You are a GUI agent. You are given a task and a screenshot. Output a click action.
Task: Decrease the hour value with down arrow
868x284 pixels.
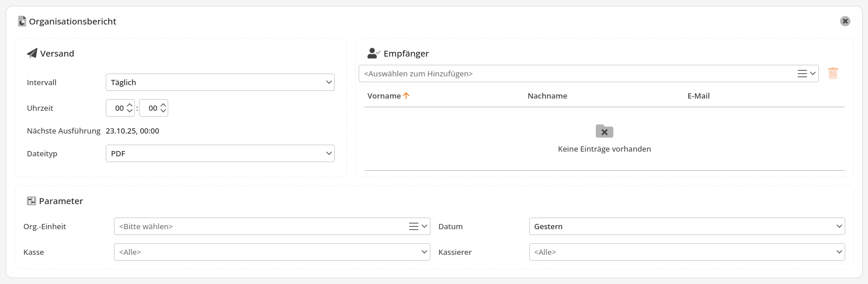[x=130, y=111]
